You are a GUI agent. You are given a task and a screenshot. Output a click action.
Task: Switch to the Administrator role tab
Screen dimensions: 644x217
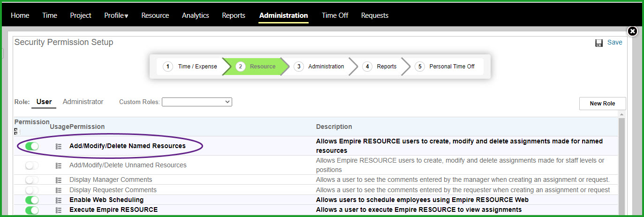83,102
